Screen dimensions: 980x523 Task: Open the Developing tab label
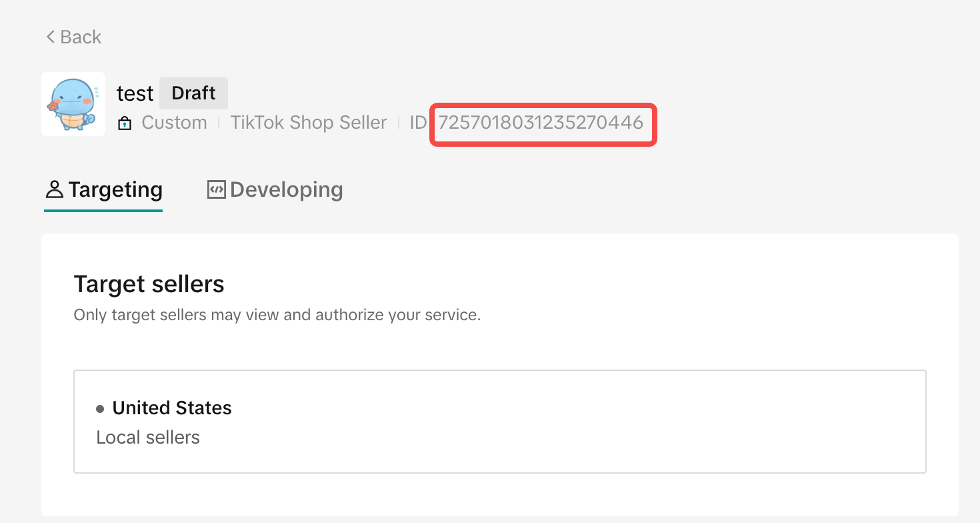[x=287, y=190]
